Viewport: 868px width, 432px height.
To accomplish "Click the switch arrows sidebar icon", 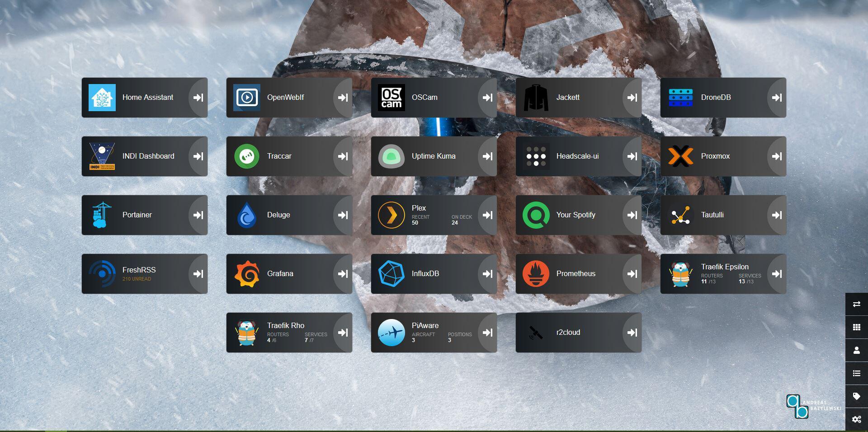I will pyautogui.click(x=857, y=304).
